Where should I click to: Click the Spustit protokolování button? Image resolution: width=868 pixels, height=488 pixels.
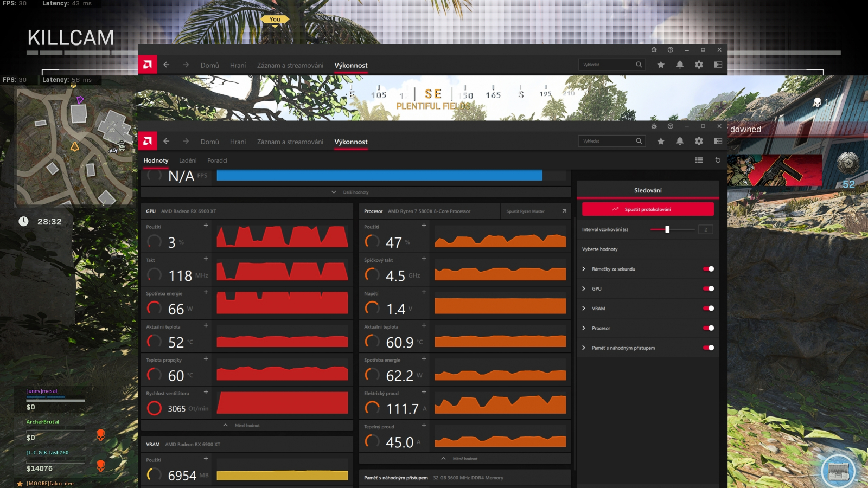(x=648, y=209)
